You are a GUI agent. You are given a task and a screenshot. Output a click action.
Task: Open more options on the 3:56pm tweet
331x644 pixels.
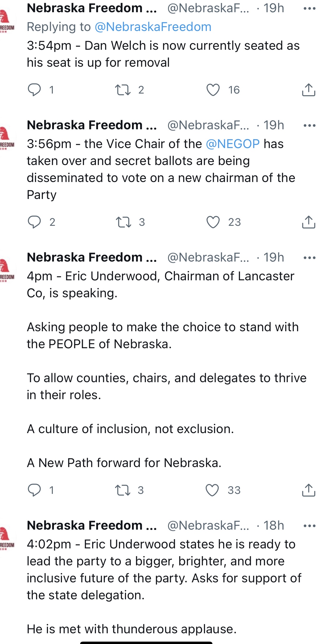309,125
